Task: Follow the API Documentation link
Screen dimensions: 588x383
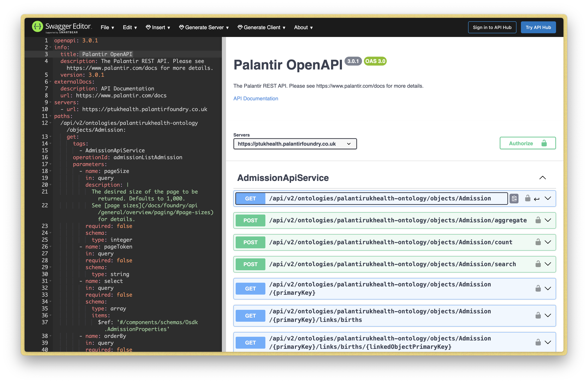Action: [256, 98]
